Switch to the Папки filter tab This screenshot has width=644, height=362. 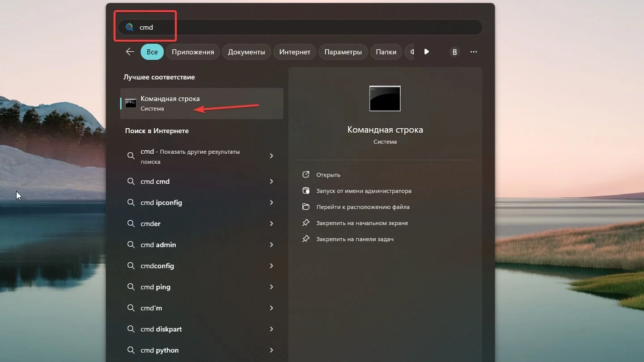point(386,52)
